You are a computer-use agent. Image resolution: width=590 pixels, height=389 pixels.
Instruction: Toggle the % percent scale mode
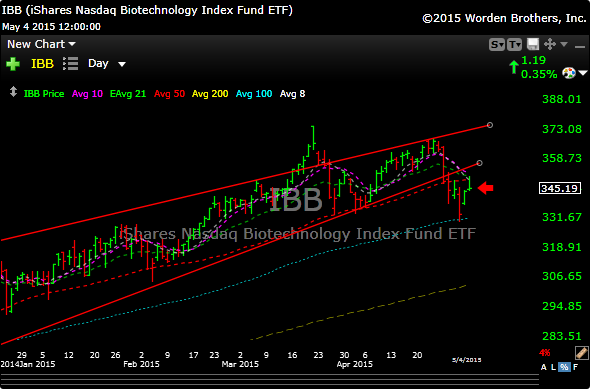pos(564,367)
